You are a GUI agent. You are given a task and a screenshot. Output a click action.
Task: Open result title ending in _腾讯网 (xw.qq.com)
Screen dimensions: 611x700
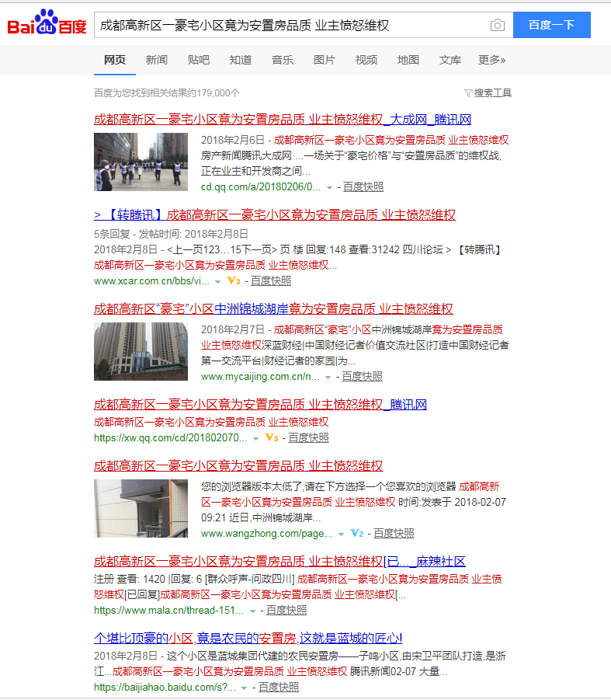click(260, 405)
